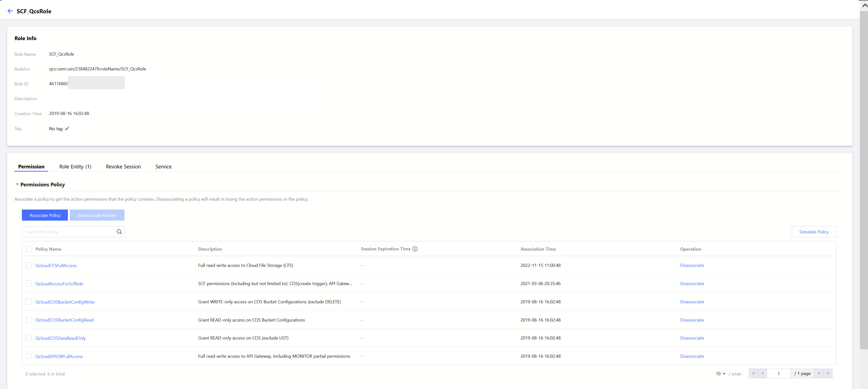
Task: Select the QcloudCFSFullAccess row checkbox
Action: click(x=29, y=265)
